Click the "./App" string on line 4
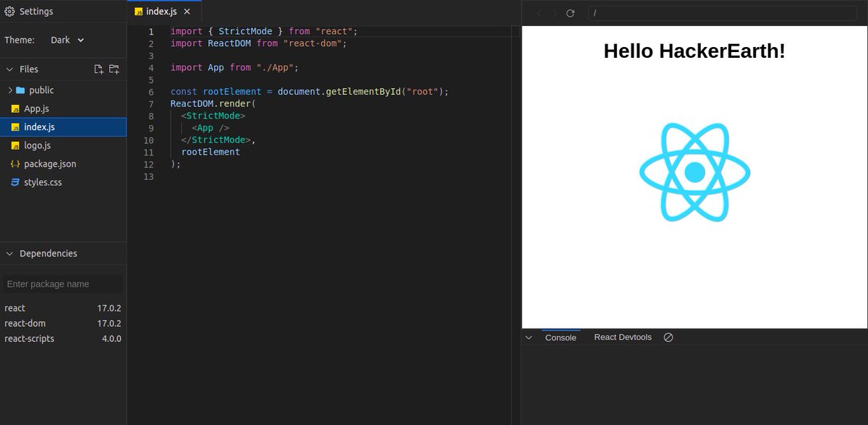 click(x=274, y=67)
